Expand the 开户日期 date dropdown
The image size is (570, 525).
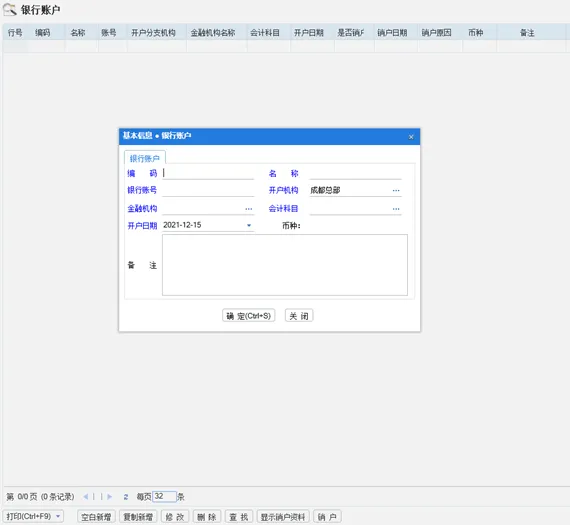coord(249,225)
